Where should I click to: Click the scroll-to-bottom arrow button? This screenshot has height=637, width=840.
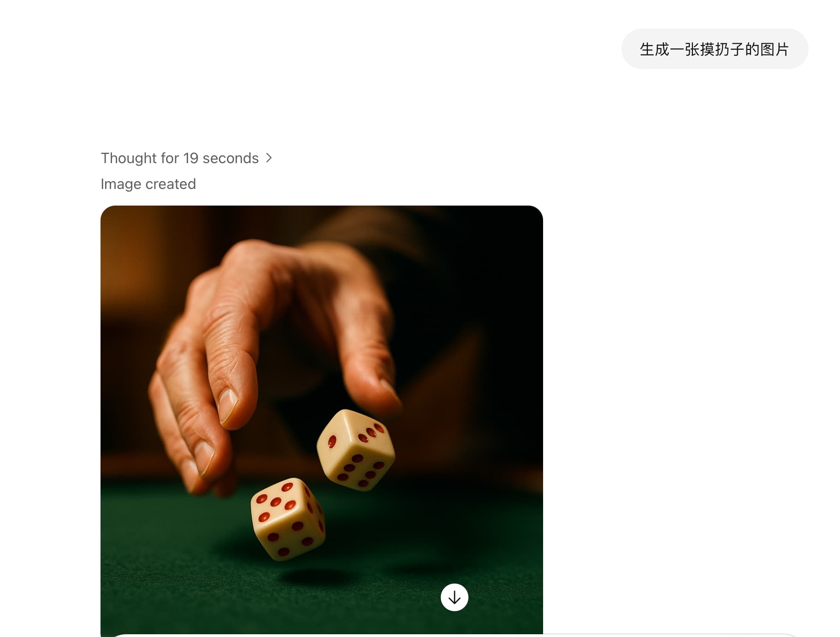(x=454, y=597)
